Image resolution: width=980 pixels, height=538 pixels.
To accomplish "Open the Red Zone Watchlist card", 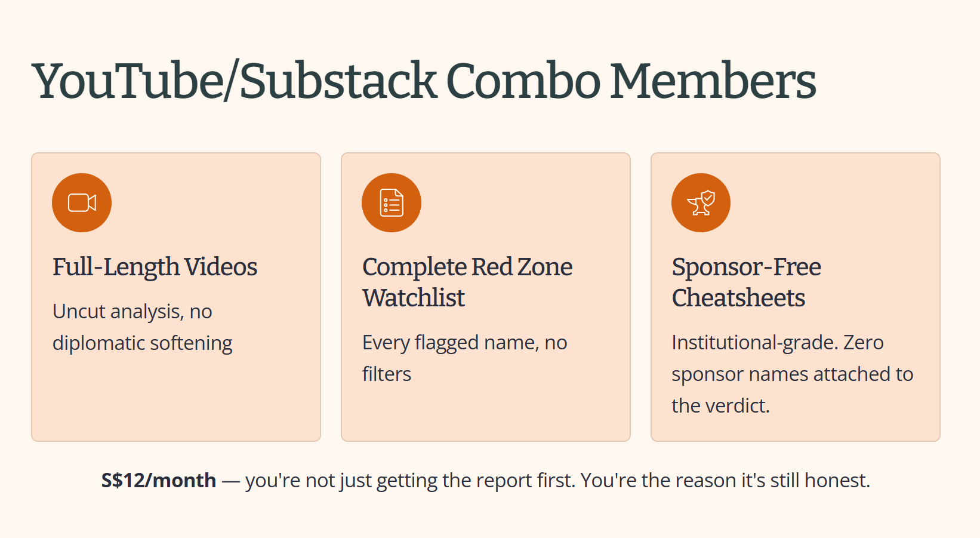I will [486, 297].
